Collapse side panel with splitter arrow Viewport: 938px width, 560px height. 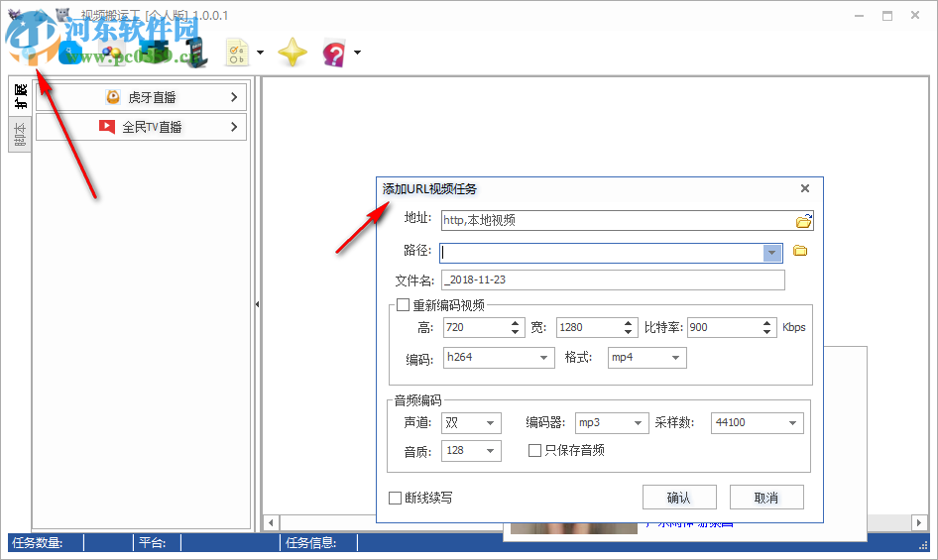click(257, 304)
